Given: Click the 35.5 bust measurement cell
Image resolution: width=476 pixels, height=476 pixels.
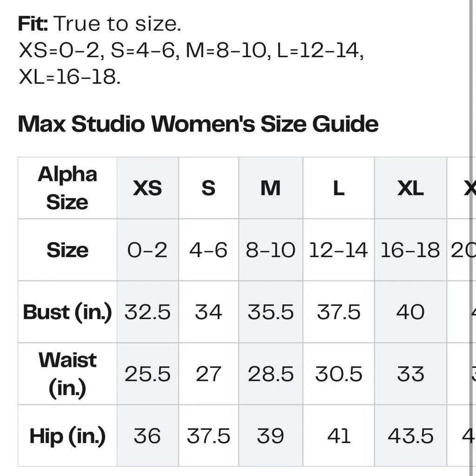Looking at the screenshot, I should [271, 312].
